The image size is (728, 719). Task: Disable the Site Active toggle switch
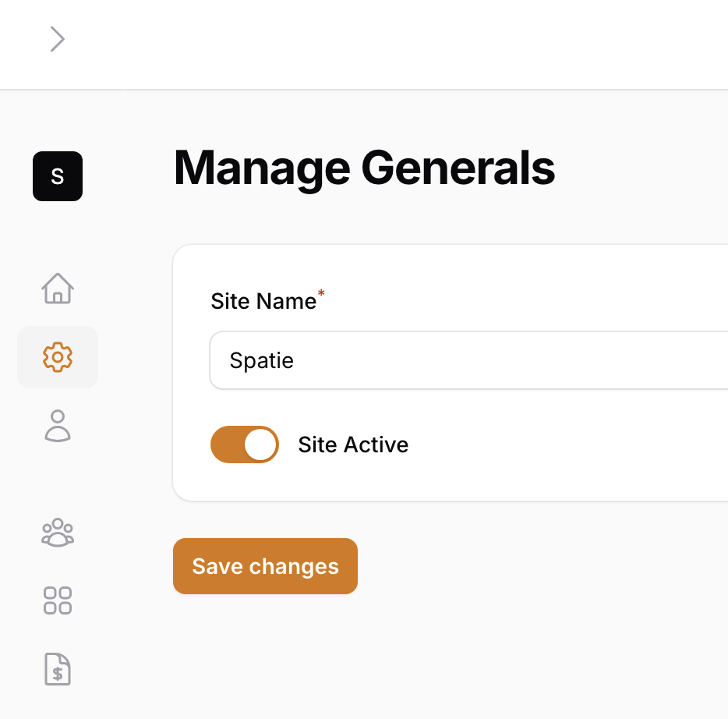pos(245,445)
